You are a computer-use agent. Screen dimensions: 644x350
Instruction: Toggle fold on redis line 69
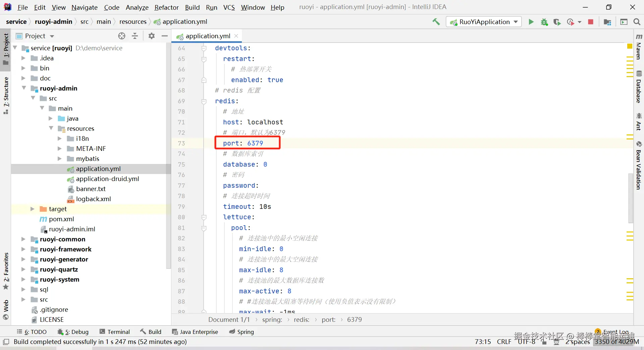click(x=204, y=101)
